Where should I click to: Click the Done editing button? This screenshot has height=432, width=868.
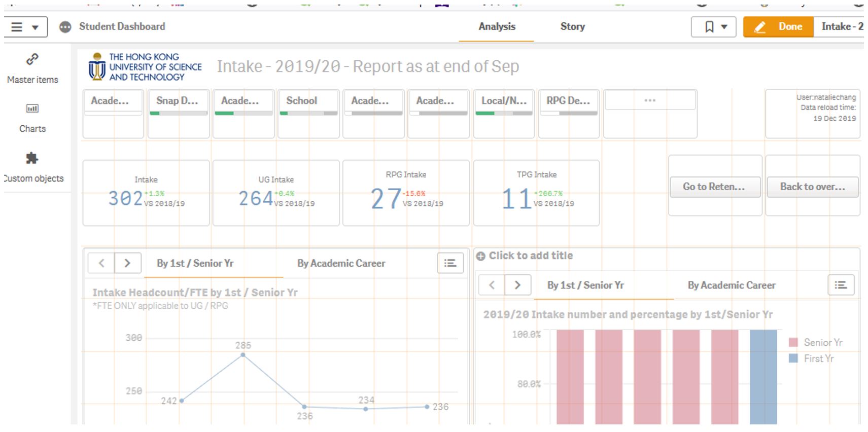click(x=778, y=27)
